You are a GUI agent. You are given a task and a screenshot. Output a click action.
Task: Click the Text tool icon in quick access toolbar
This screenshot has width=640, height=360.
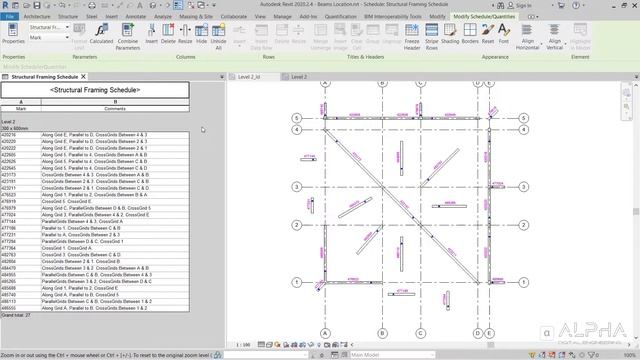(x=140, y=5)
